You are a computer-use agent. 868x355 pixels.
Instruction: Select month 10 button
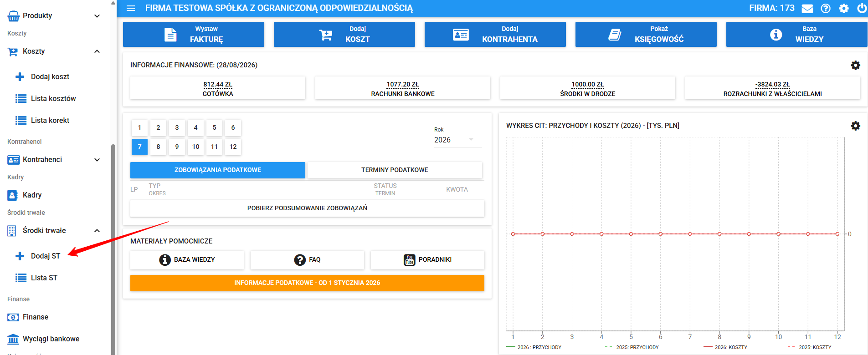pos(195,147)
